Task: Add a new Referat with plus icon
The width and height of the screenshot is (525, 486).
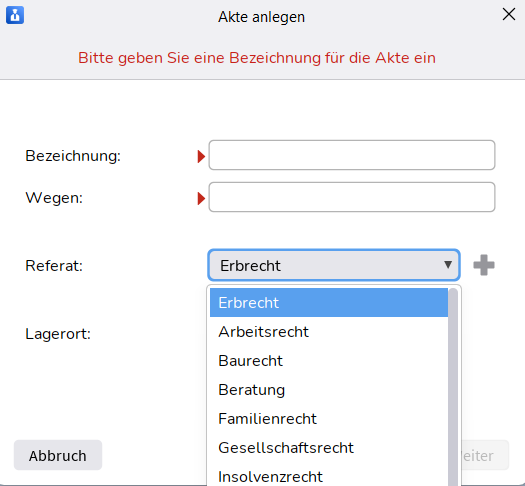Action: 484,265
